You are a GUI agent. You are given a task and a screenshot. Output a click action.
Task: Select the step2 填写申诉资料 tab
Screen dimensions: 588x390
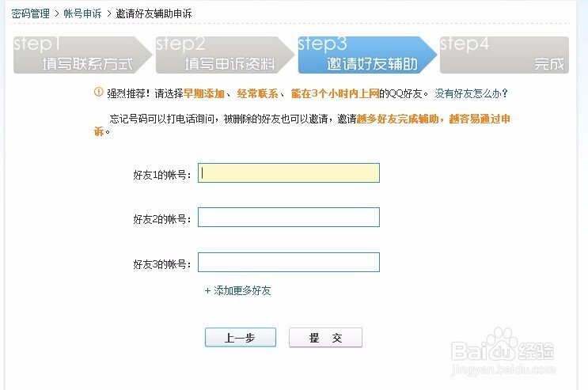tap(225, 55)
